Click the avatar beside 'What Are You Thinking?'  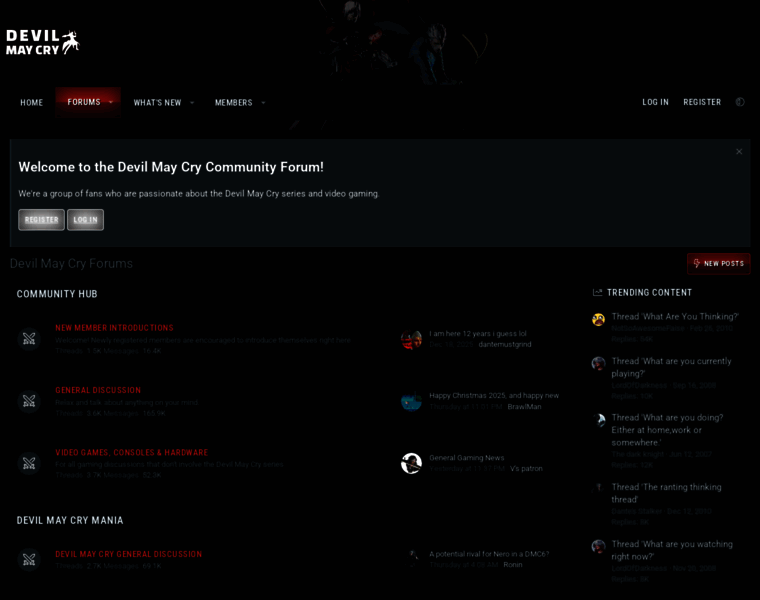point(599,319)
